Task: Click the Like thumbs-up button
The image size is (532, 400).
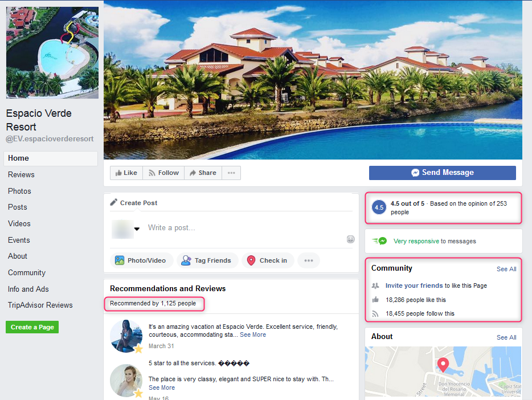Action: [126, 173]
